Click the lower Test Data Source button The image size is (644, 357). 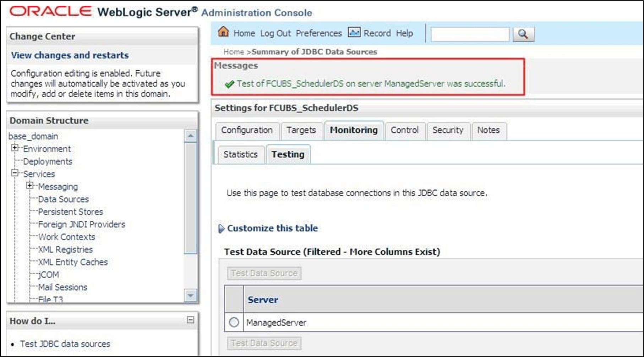tap(264, 343)
